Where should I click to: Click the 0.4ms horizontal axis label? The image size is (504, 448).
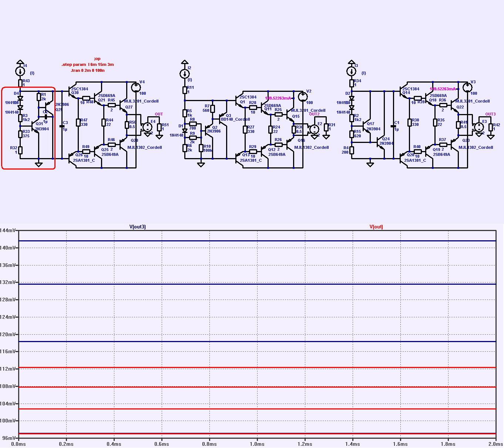(x=114, y=444)
